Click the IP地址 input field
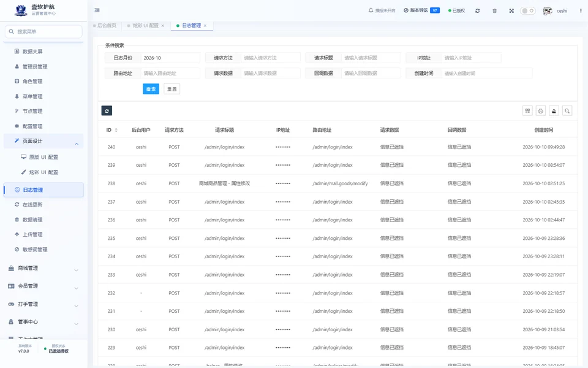The width and height of the screenshot is (588, 368). click(x=471, y=58)
